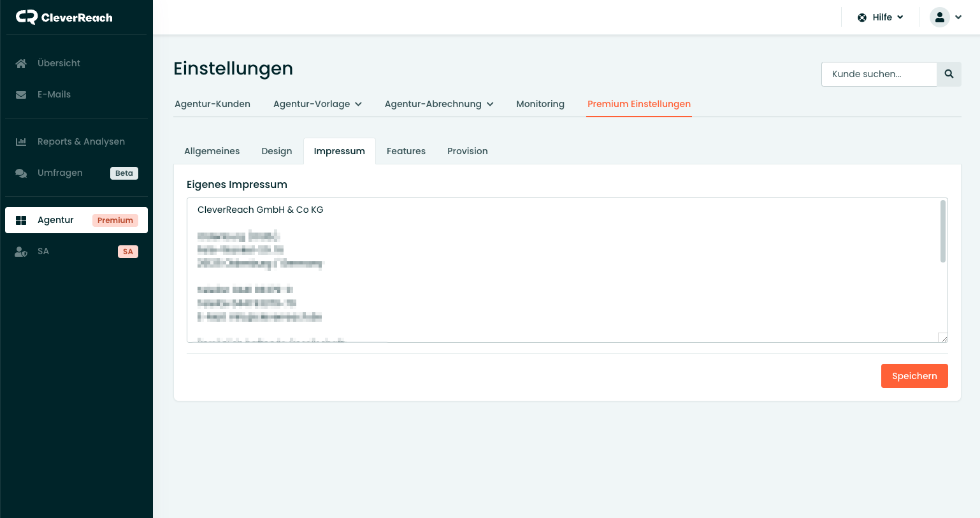980x518 pixels.
Task: Expand the Hilfe dropdown
Action: (881, 17)
